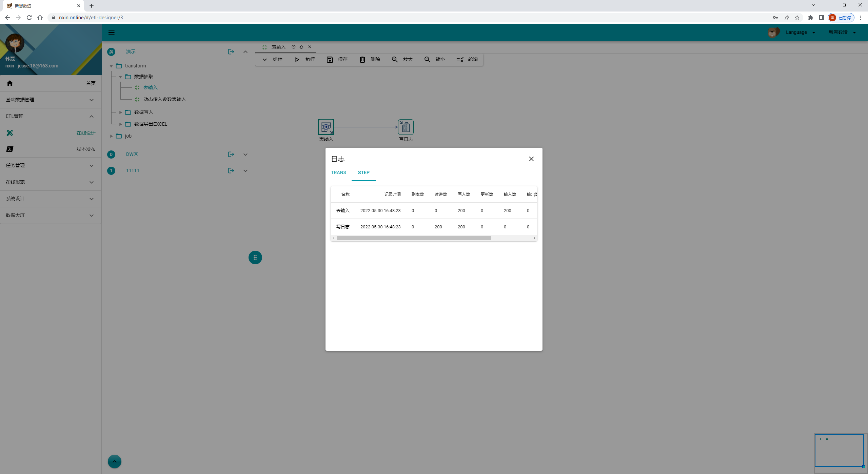Expand the job folder in tree
This screenshot has height=474, width=868.
click(x=111, y=136)
